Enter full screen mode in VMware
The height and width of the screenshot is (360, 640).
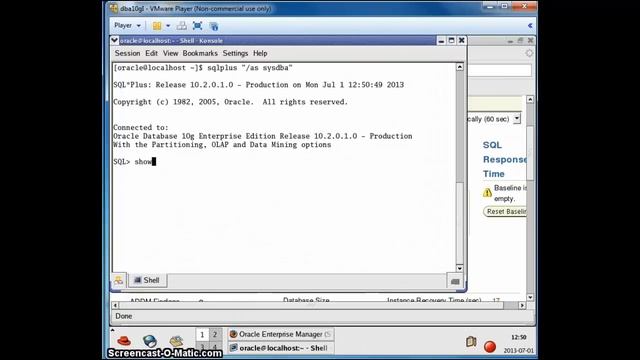(x=198, y=26)
